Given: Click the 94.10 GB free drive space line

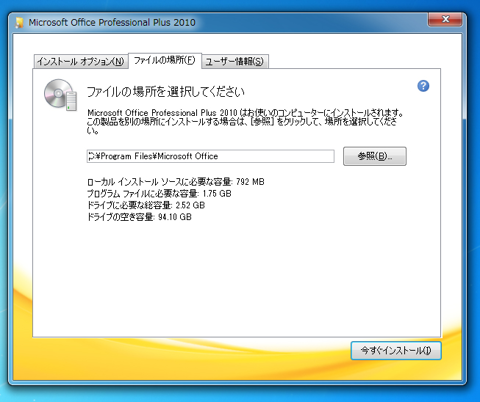Looking at the screenshot, I should (x=139, y=217).
